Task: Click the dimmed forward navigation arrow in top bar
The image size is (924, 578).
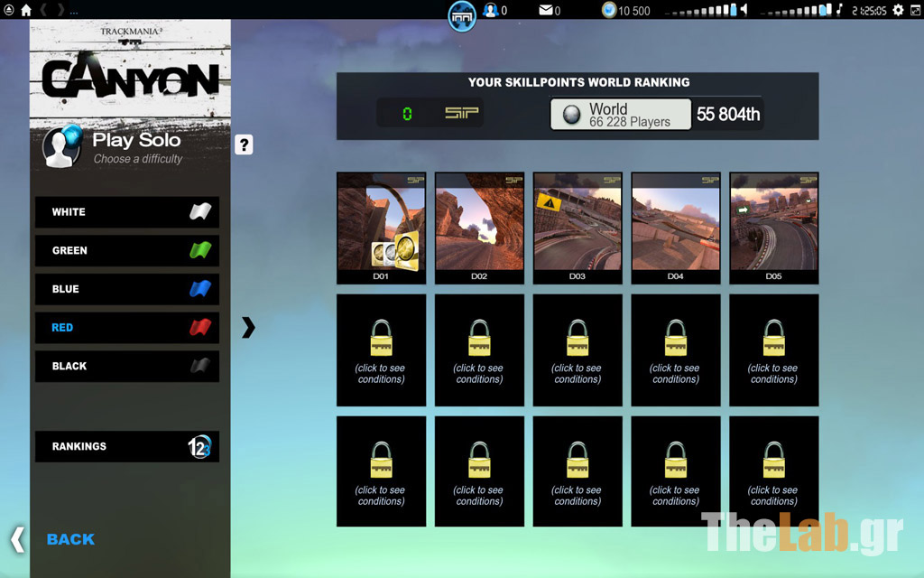Action: tap(60, 10)
